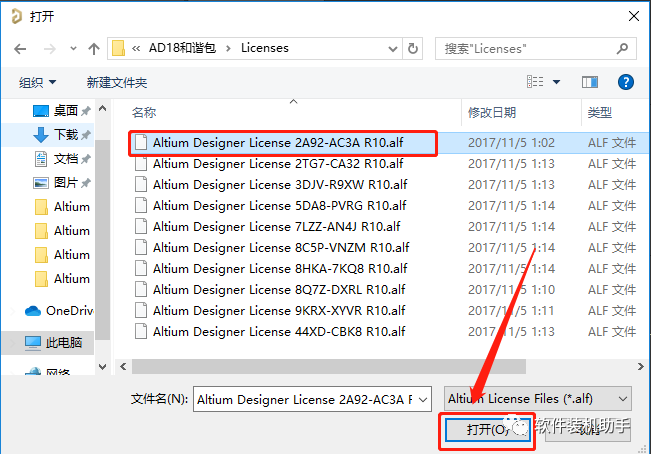Select license file 5DA8-PVRG R10.alf
This screenshot has width=651, height=454.
click(279, 205)
